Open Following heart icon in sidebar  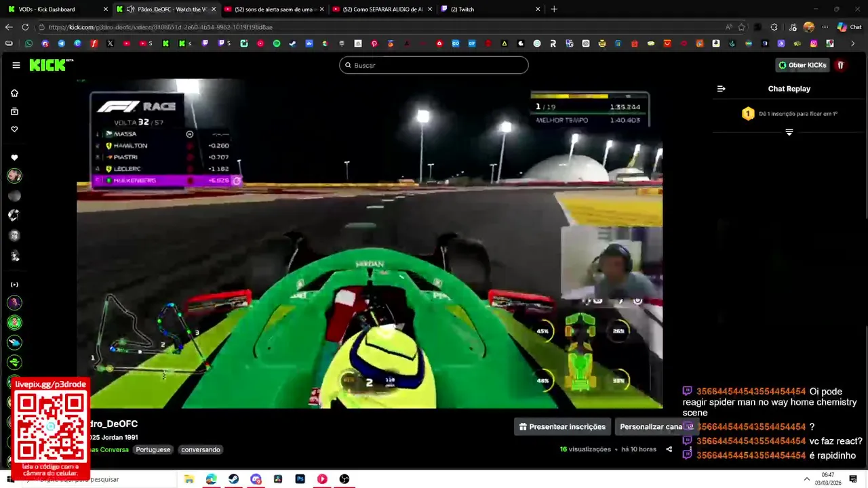(x=14, y=129)
